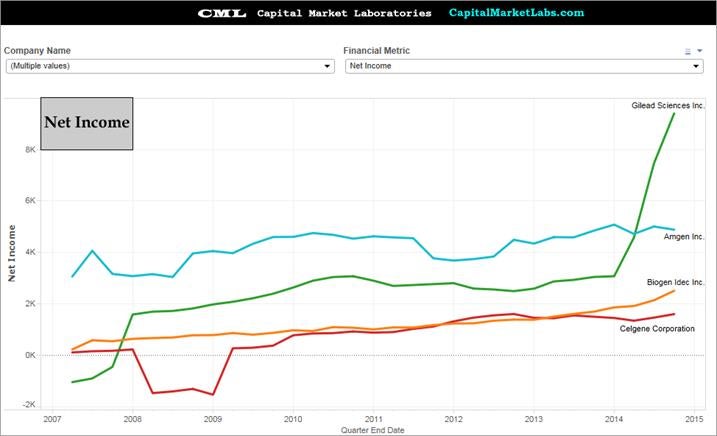Screen dimensions: 717x436
Task: Select the Amgen Inc. line label
Action: point(684,237)
